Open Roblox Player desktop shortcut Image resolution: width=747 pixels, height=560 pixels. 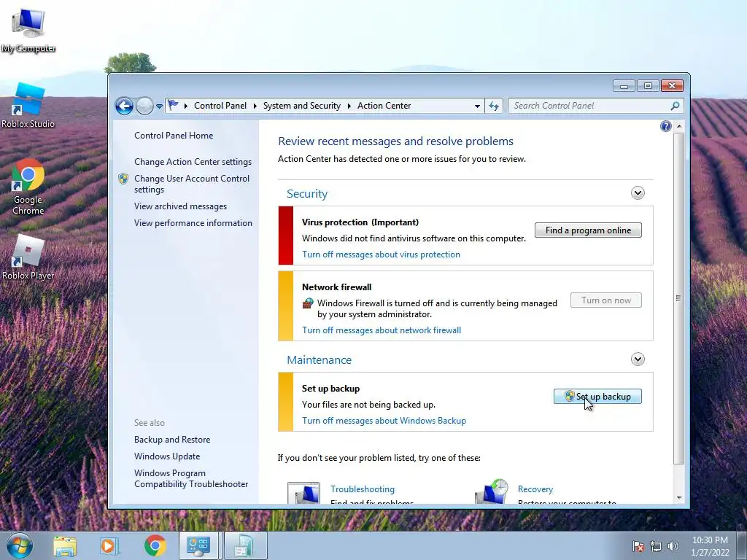[x=28, y=257]
